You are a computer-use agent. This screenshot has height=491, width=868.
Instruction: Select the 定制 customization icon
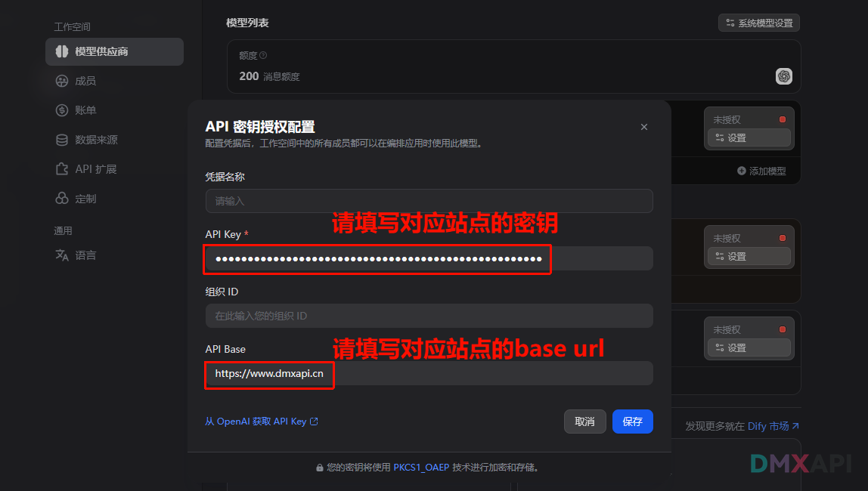62,198
